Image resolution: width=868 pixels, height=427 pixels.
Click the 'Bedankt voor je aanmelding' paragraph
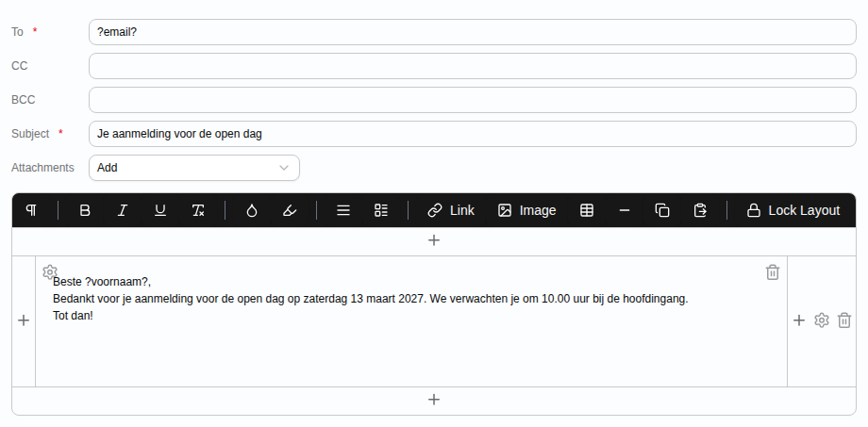[371, 299]
